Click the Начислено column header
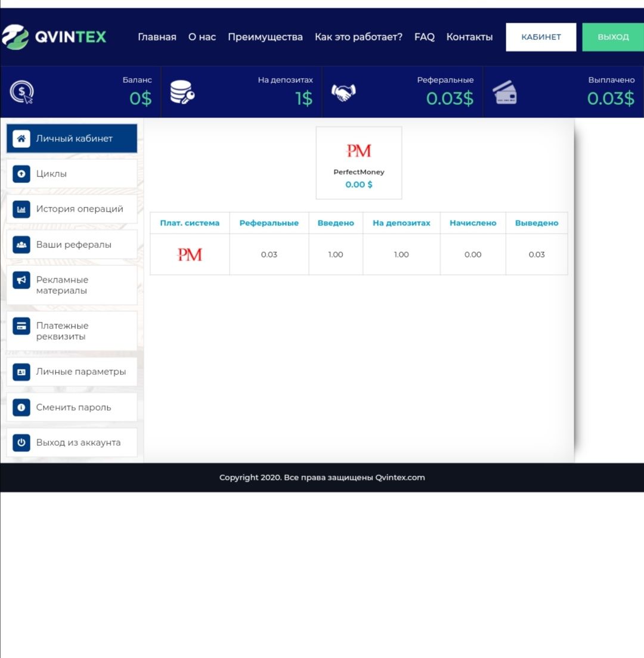The width and height of the screenshot is (644, 658). (x=473, y=223)
